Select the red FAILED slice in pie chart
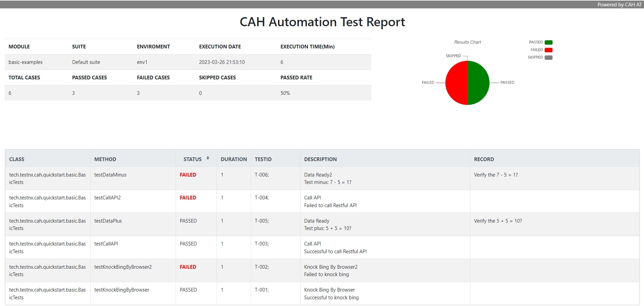Screen dimensions: 644x306 [x=456, y=82]
